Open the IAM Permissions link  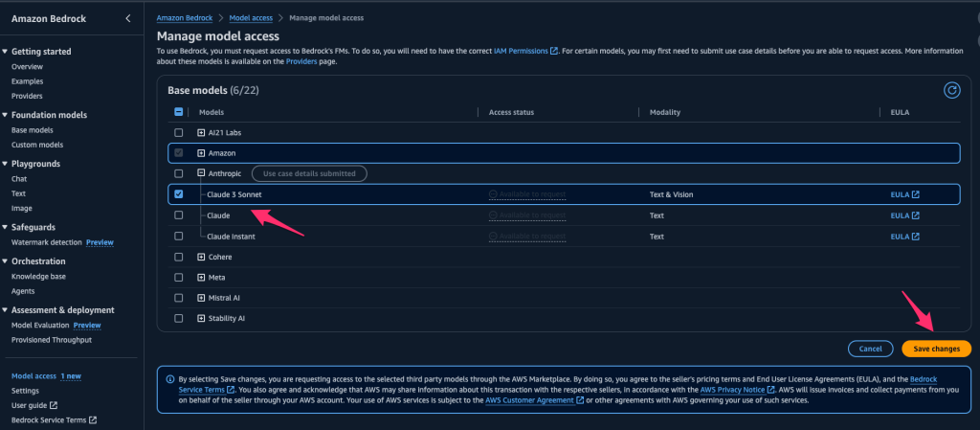(525, 52)
